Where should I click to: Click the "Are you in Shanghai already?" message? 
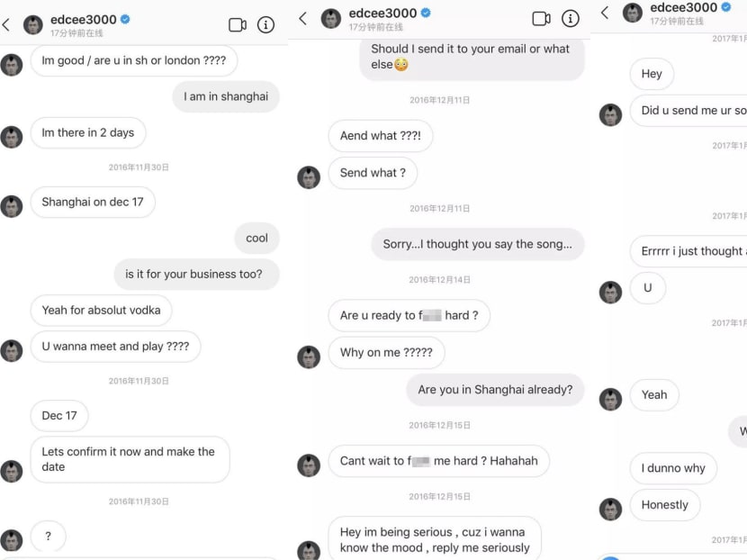[495, 390]
